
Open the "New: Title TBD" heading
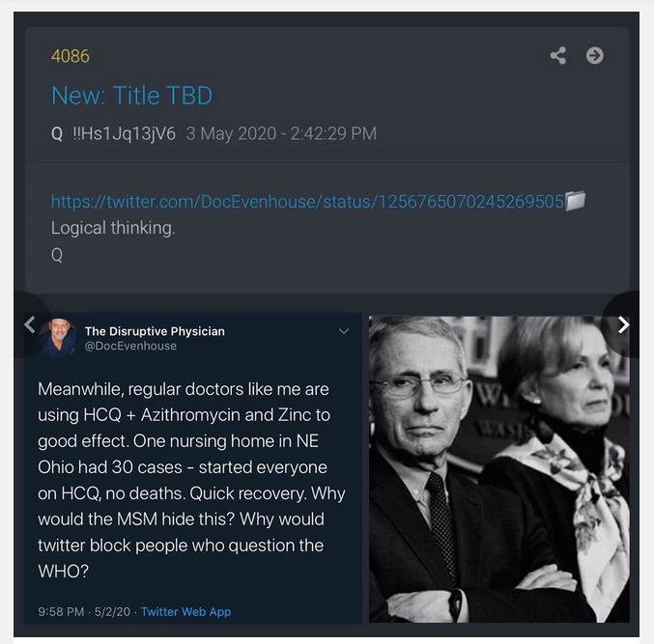point(131,96)
